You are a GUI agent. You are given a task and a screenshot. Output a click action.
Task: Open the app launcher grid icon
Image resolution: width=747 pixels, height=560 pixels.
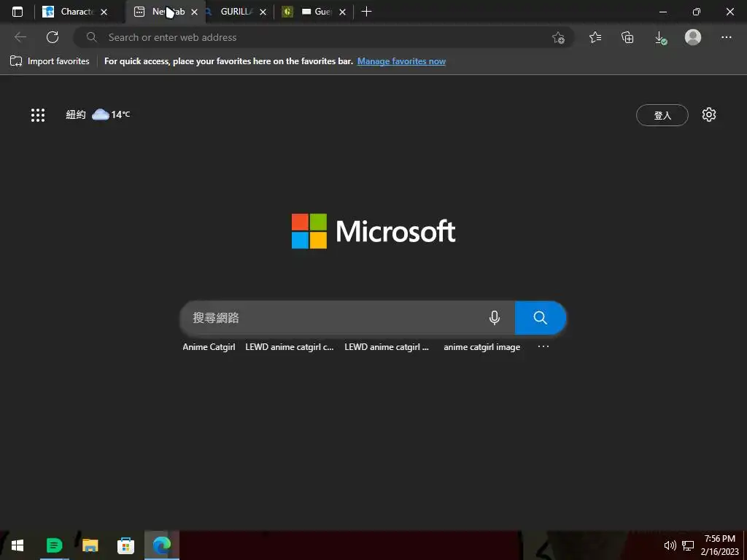(38, 114)
